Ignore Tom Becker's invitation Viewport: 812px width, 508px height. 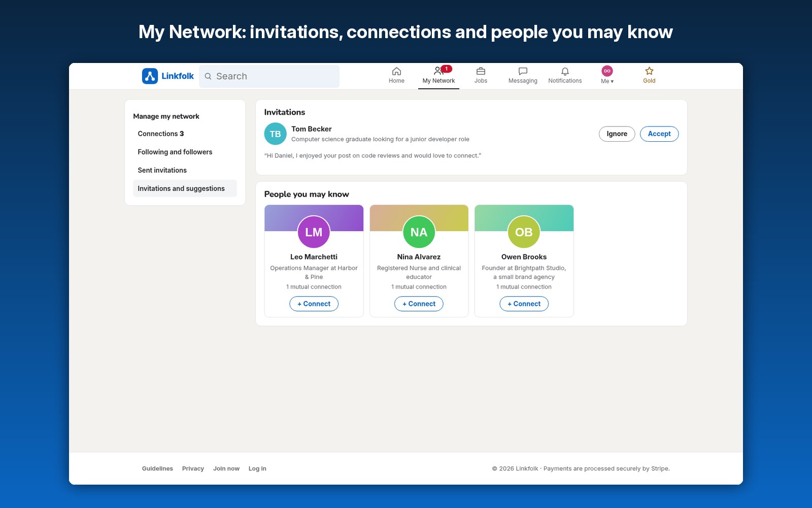pyautogui.click(x=617, y=134)
